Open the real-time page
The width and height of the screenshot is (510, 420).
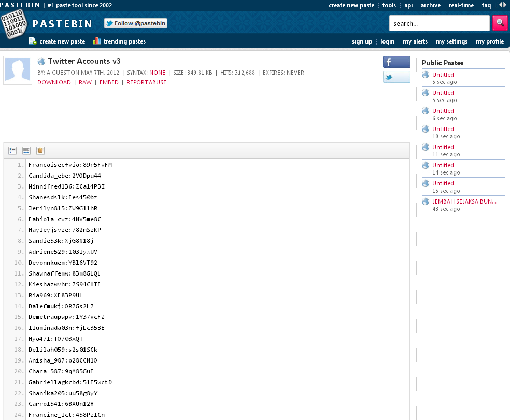[x=461, y=5]
